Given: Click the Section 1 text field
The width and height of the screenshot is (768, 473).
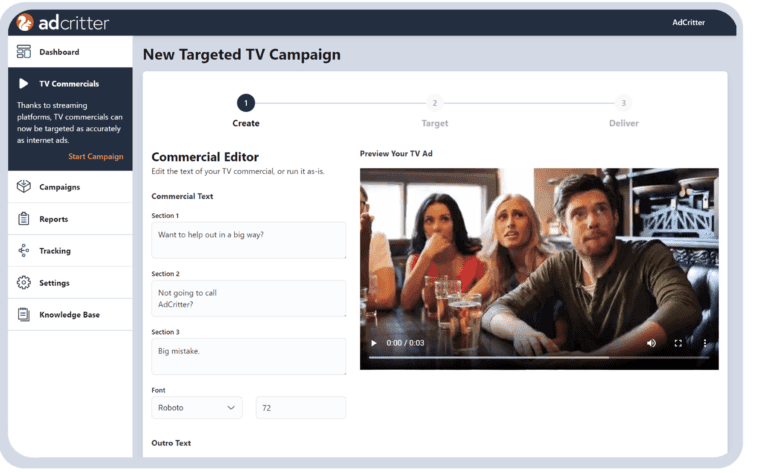Looking at the screenshot, I should coord(248,240).
